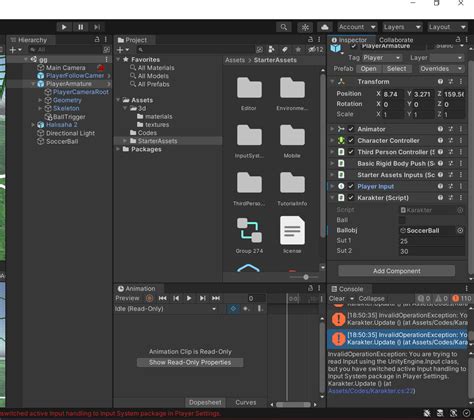The width and height of the screenshot is (474, 420).
Task: Expand the Halisaha 2 hierarchy node
Action: click(33, 125)
